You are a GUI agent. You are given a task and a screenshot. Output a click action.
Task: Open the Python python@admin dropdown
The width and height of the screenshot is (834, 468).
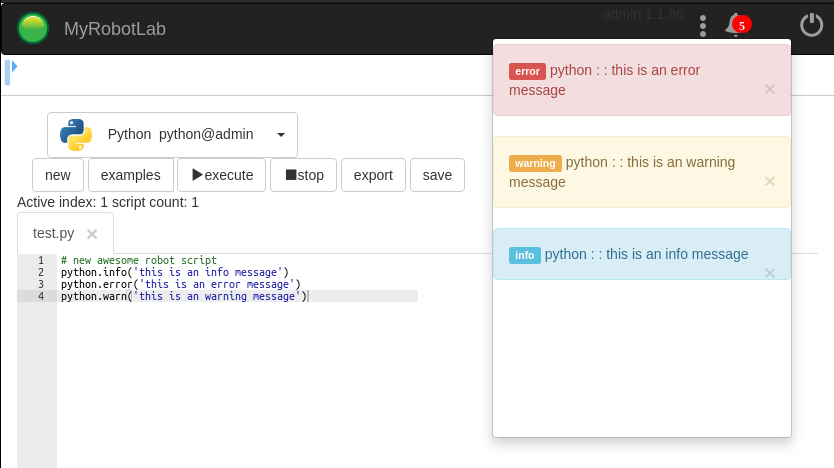coord(172,135)
